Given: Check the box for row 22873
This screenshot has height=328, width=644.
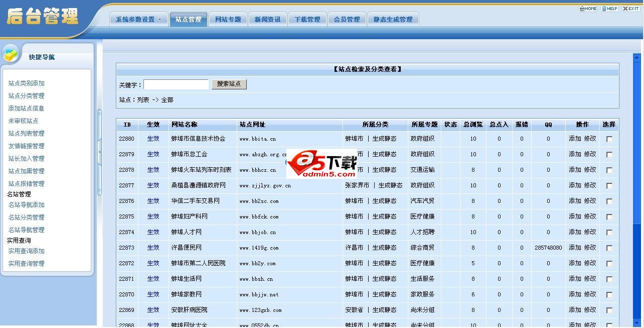Looking at the screenshot, I should [x=609, y=248].
